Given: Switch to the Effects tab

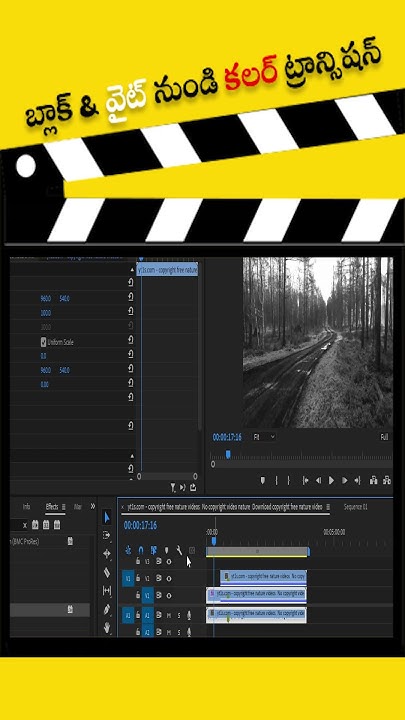Looking at the screenshot, I should point(52,506).
